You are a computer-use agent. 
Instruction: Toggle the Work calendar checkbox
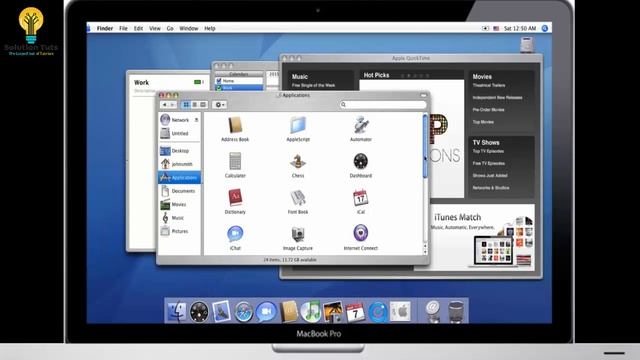pyautogui.click(x=219, y=87)
